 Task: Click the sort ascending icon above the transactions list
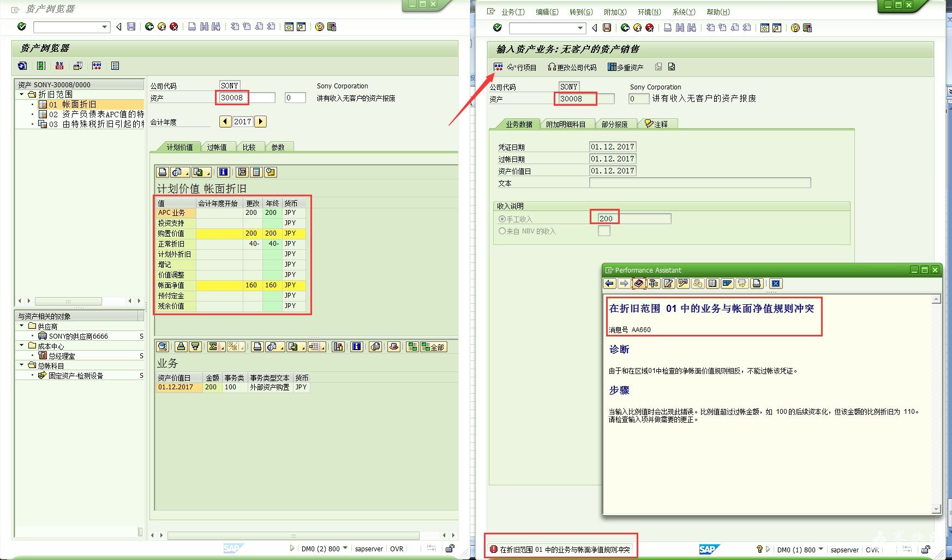point(181,347)
